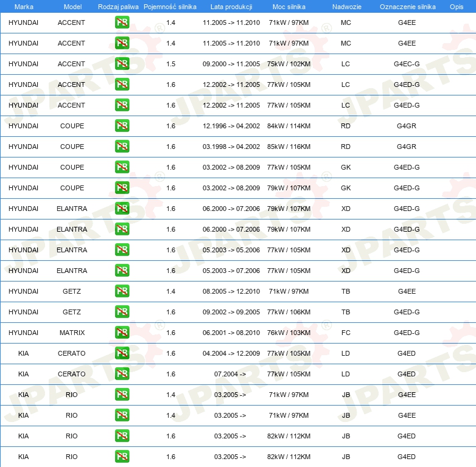
Task: Select the 04.2004 -> 12.2009 production years cell
Action: (231, 353)
